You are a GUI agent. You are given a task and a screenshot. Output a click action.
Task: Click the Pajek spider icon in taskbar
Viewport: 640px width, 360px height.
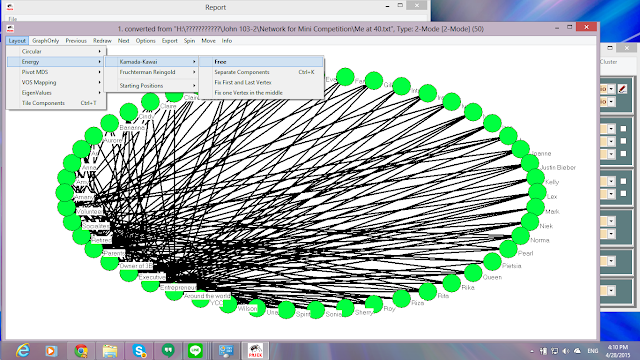[255, 351]
